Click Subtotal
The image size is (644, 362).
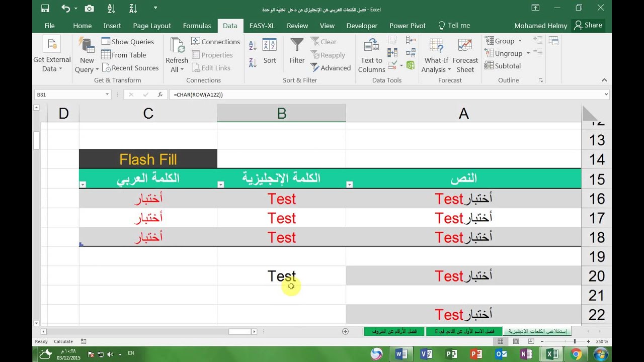pos(502,65)
